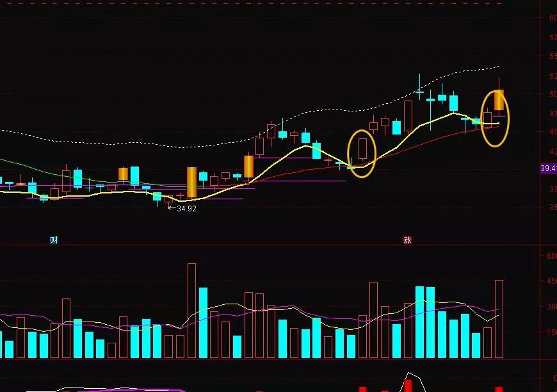
Task: Select the small candle left of 34.92 arrow
Action: (169, 199)
